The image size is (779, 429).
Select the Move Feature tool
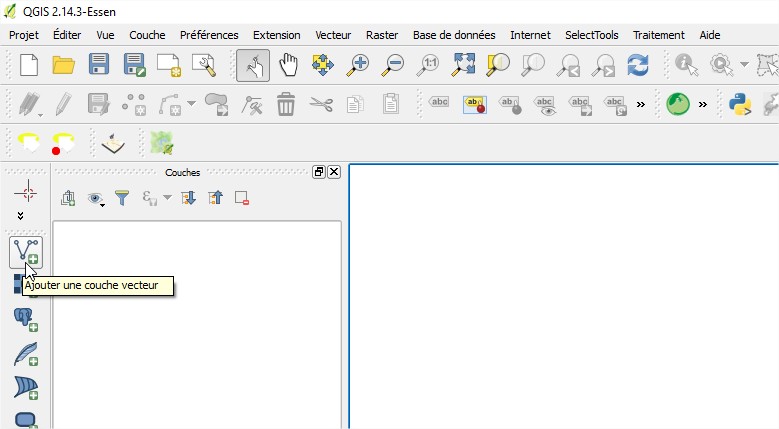[x=217, y=105]
